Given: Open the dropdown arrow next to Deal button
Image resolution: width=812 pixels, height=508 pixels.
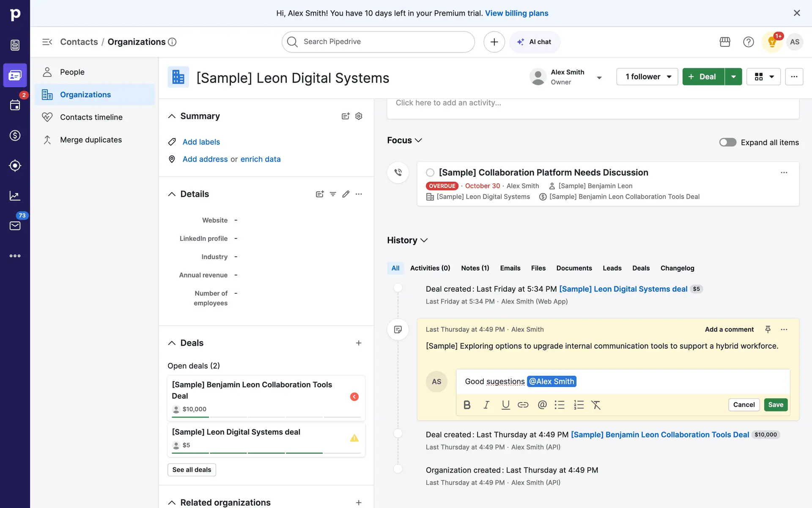Looking at the screenshot, I should (x=733, y=77).
